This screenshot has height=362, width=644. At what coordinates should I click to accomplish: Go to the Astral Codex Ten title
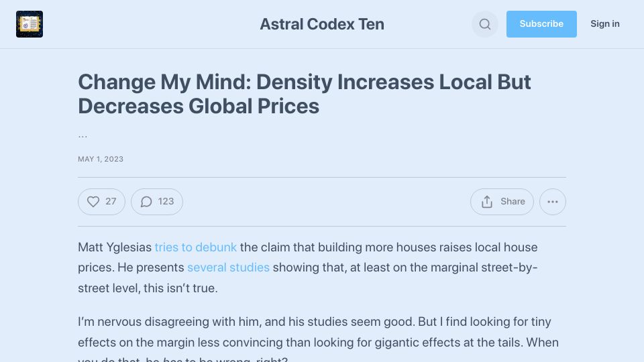point(322,24)
